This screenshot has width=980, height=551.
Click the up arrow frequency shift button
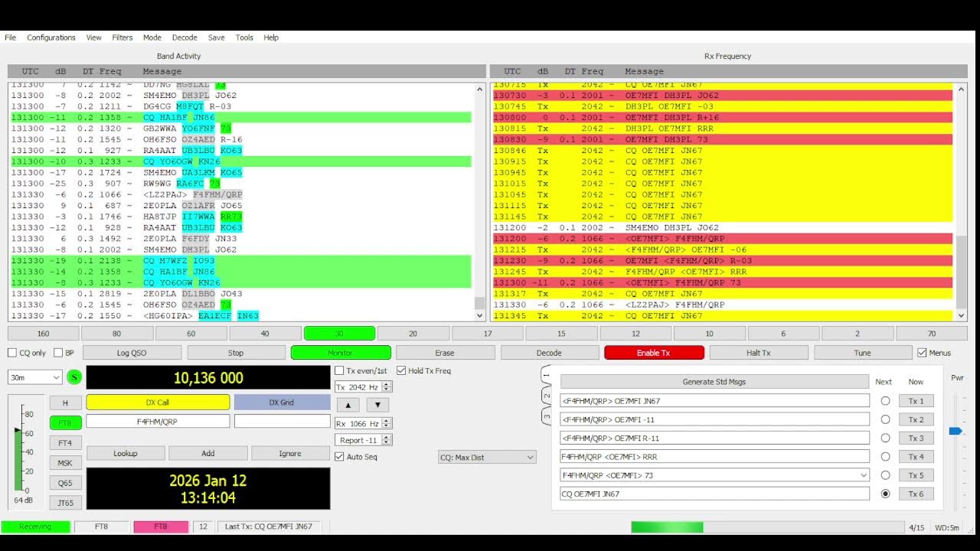coord(348,405)
